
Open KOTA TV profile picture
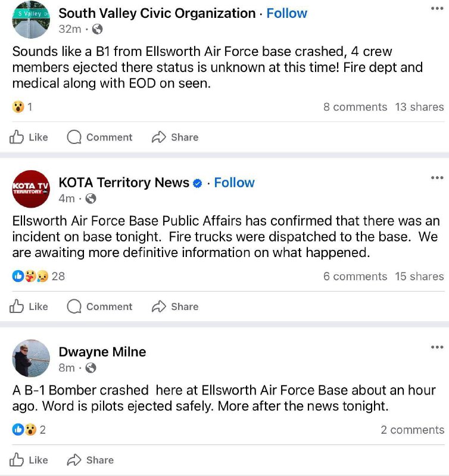[x=30, y=189]
